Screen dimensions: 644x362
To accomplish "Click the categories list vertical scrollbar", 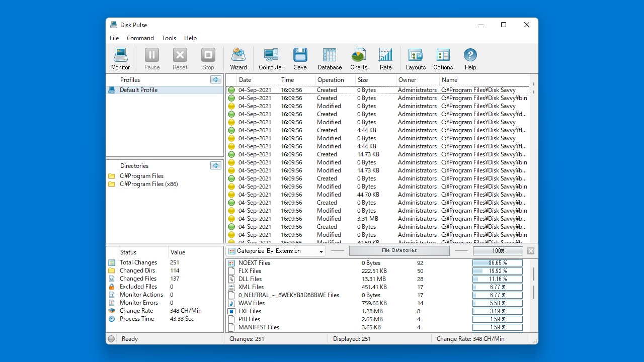I will point(533,296).
